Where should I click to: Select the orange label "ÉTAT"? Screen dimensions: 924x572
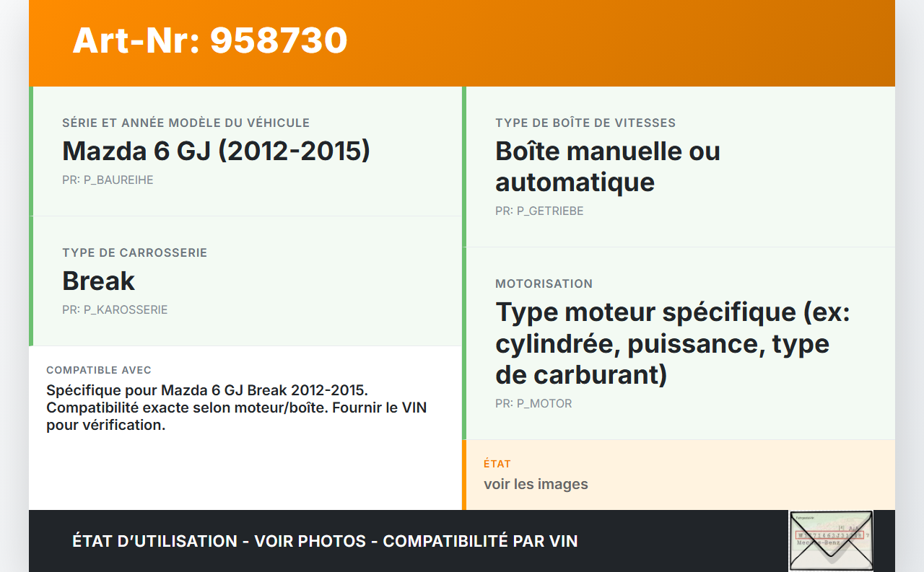coord(497,464)
